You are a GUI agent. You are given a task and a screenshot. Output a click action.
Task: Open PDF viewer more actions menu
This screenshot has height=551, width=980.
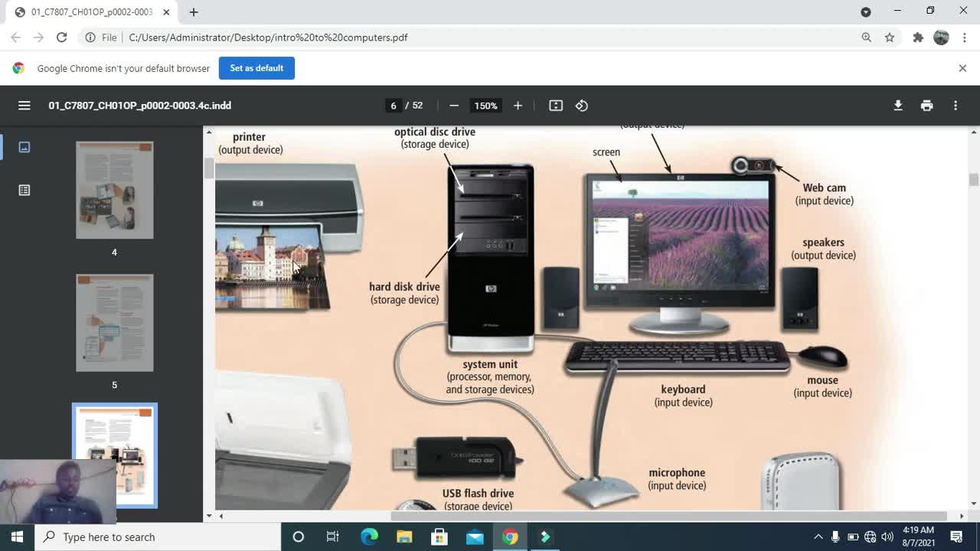click(x=955, y=106)
